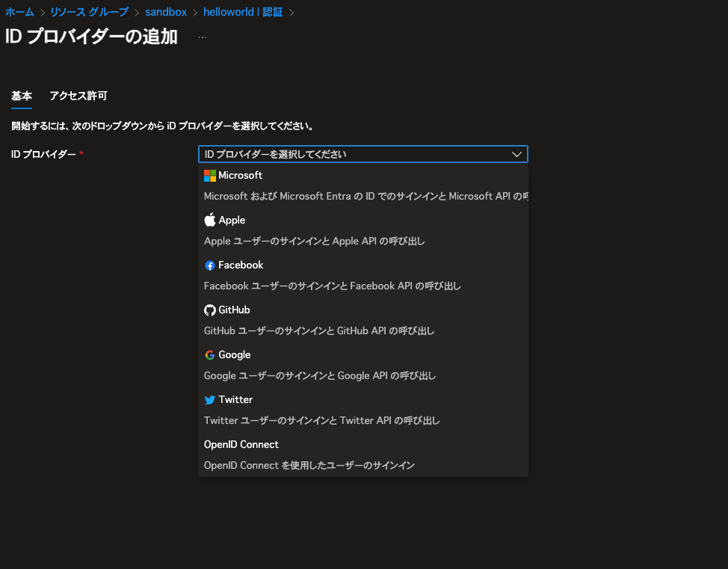Click Apple API の呼び出し description
The width and height of the screenshot is (728, 569).
click(x=315, y=241)
